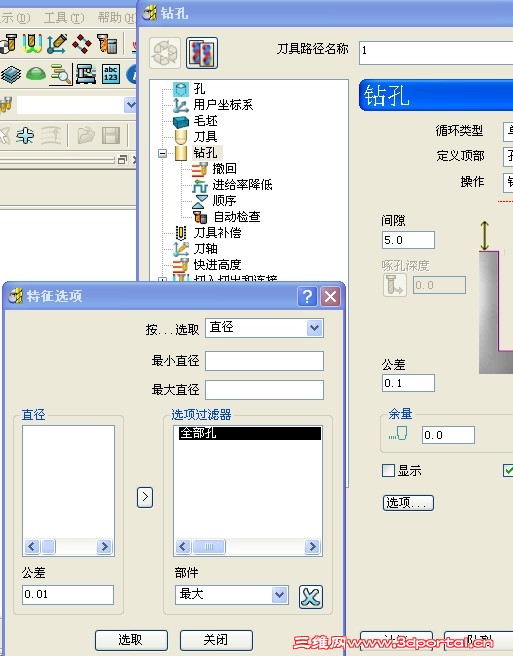This screenshot has height=656, width=513.
Task: Click the 选取 button
Action: click(x=131, y=640)
